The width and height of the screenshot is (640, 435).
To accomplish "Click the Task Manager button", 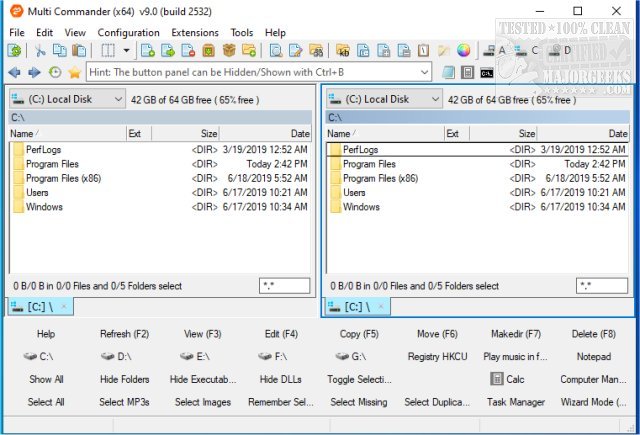I will [516, 402].
